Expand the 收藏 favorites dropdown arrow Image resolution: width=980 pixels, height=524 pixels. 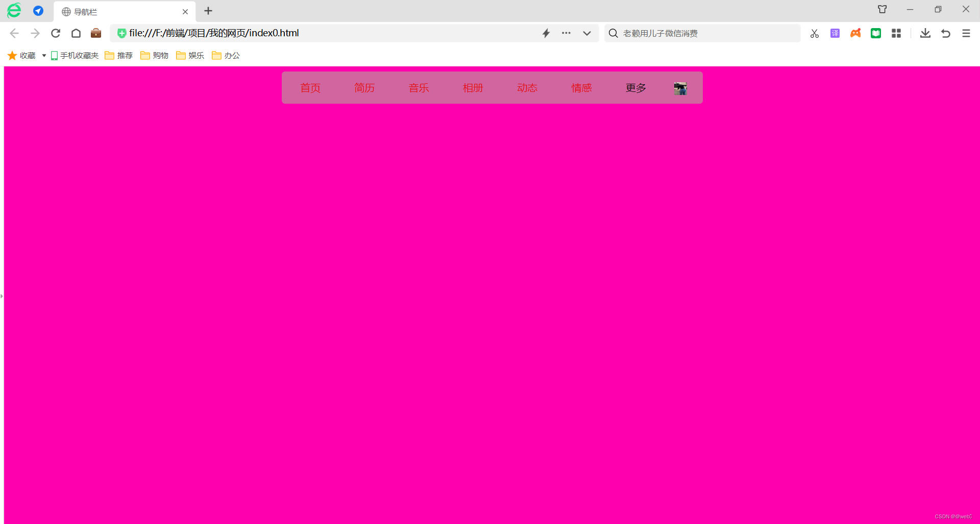coord(43,56)
